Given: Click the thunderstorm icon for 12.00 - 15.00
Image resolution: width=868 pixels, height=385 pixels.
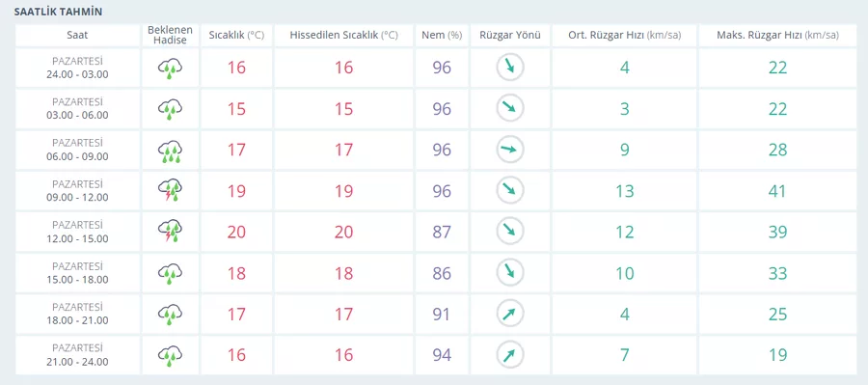Looking at the screenshot, I should [x=170, y=233].
